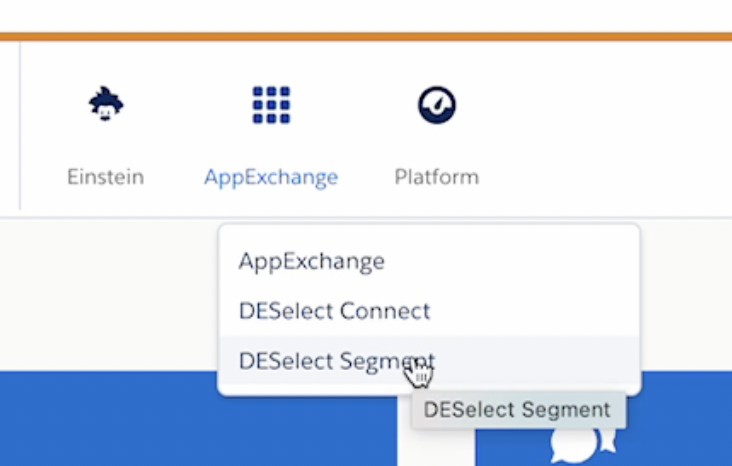Click the vertical divider left of Einstein
Image resolution: width=732 pixels, height=466 pixels.
tap(20, 126)
